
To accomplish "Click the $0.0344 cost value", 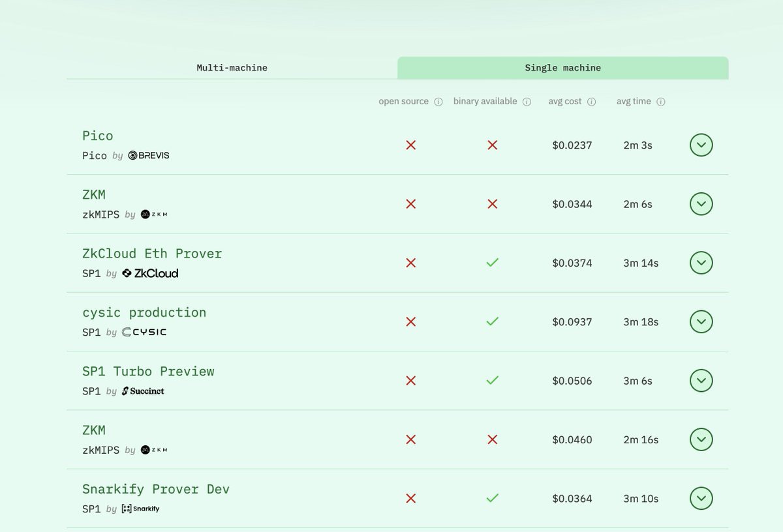I will tap(572, 204).
